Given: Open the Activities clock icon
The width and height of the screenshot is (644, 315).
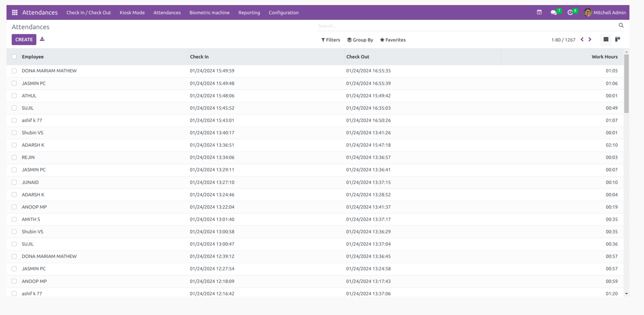Looking at the screenshot, I should (x=570, y=12).
